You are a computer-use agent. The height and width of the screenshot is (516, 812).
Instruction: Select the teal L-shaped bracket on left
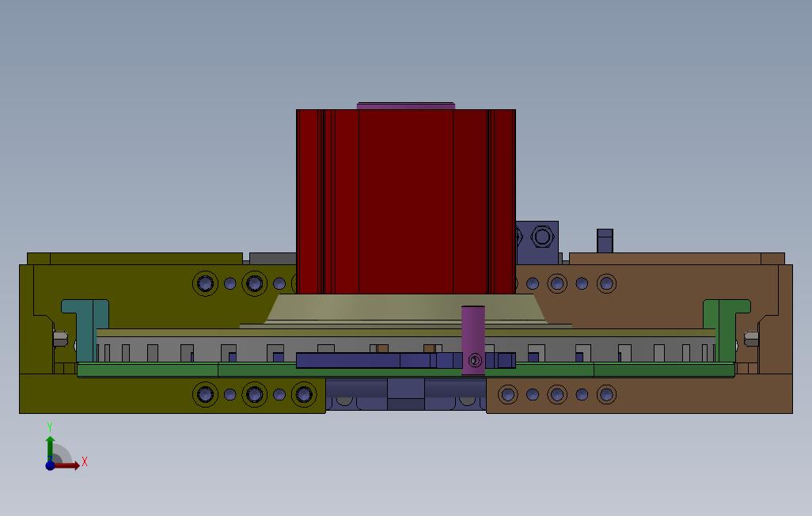(x=86, y=330)
